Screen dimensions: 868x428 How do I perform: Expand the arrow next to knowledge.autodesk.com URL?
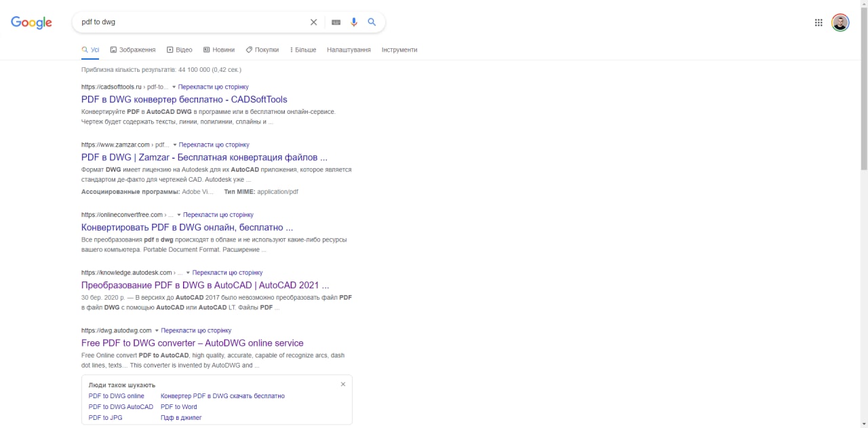point(188,273)
